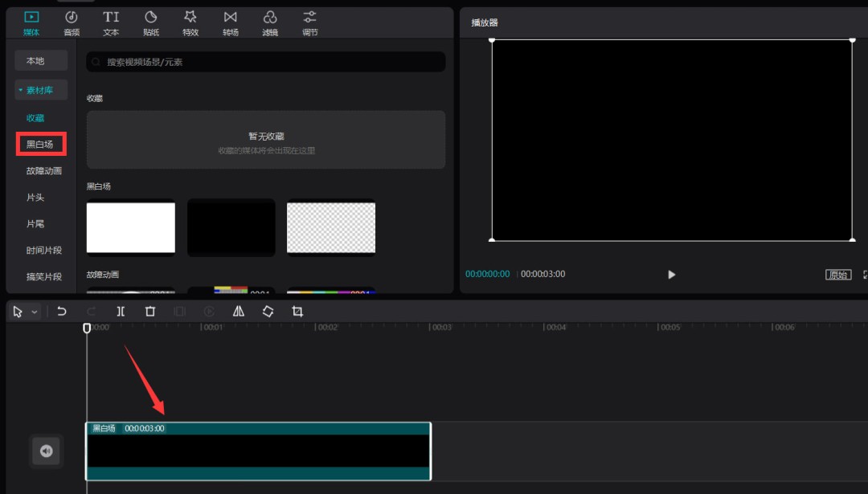Screen dimensions: 868x494
Task: Open the 转场 transitions icon
Action: pyautogui.click(x=231, y=22)
